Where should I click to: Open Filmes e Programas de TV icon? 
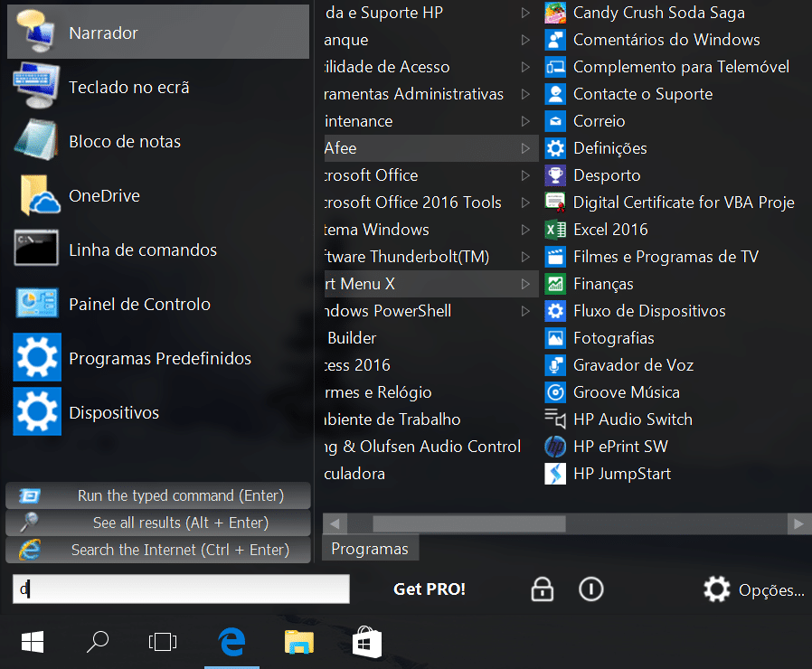pyautogui.click(x=555, y=257)
